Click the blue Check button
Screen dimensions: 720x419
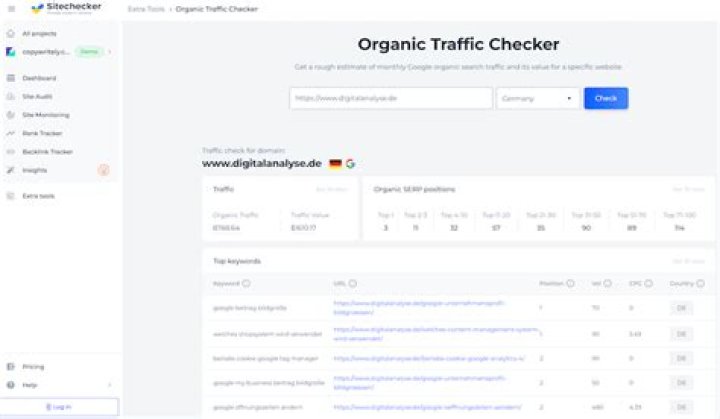[606, 98]
